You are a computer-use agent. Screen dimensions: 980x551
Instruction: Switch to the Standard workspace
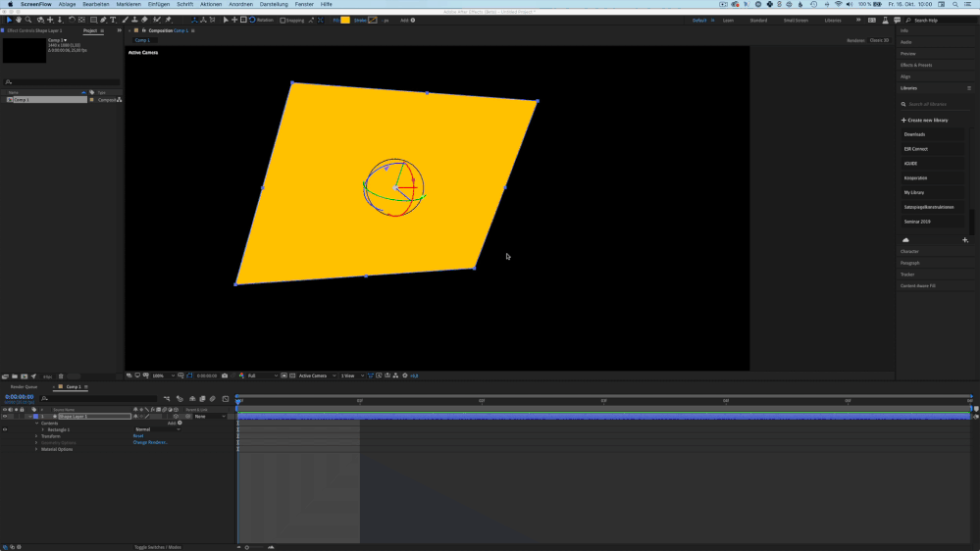pyautogui.click(x=758, y=20)
